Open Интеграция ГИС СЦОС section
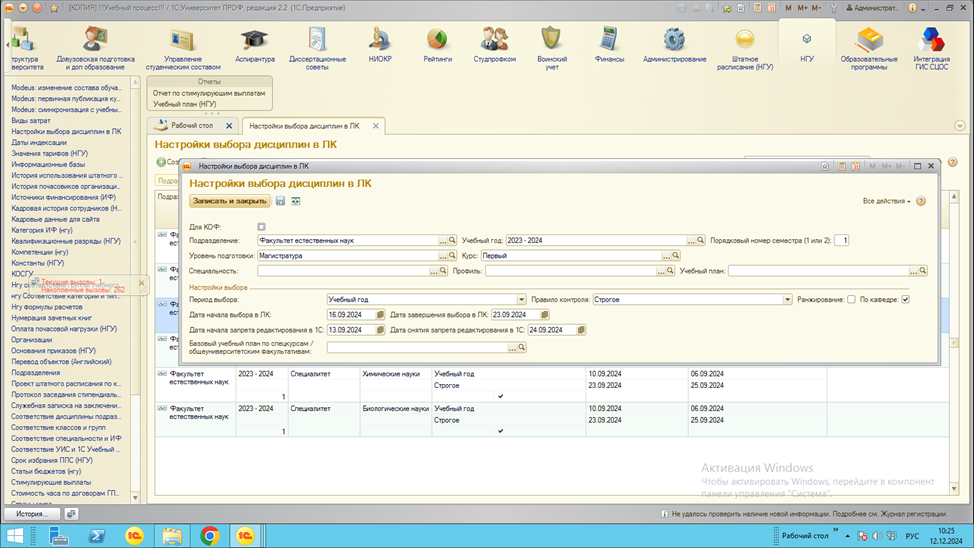Viewport: 974px width, 548px height. 931,48
